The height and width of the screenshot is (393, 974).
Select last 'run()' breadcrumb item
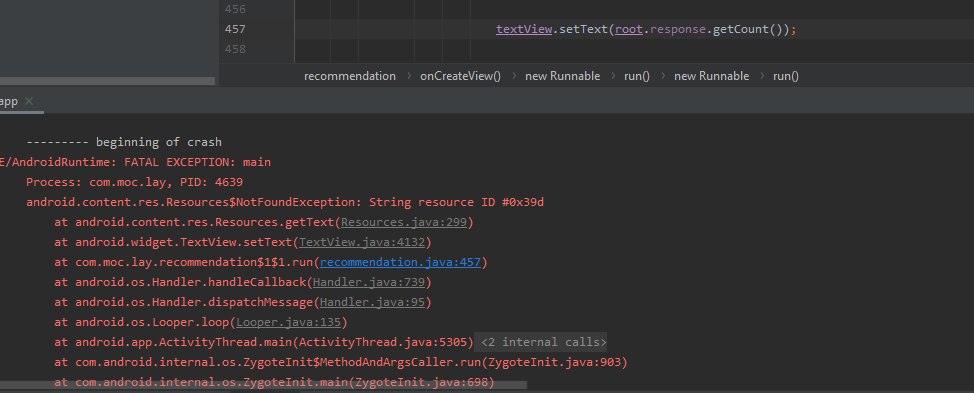click(786, 76)
